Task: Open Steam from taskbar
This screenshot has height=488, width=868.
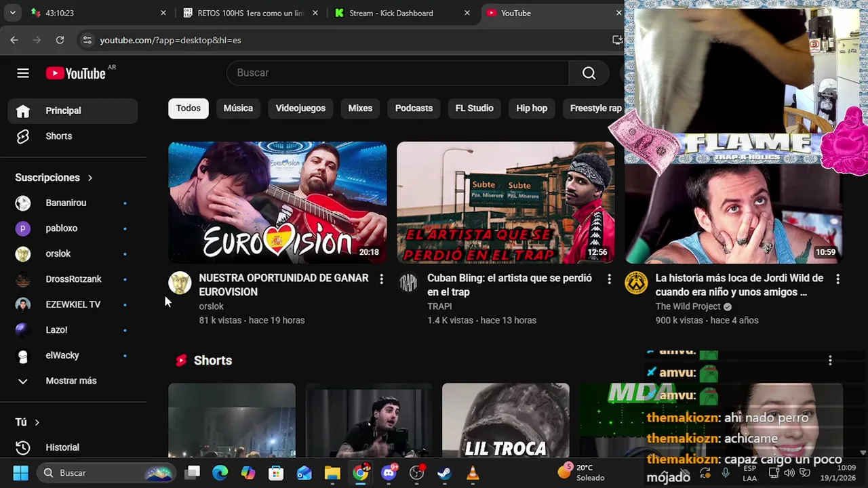Action: (x=444, y=473)
